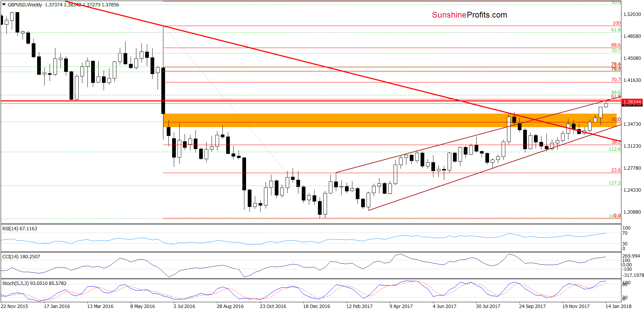Viewport: 644px width, 311px height.
Task: Click the 3 Jul 2016 date label
Action: [184, 306]
